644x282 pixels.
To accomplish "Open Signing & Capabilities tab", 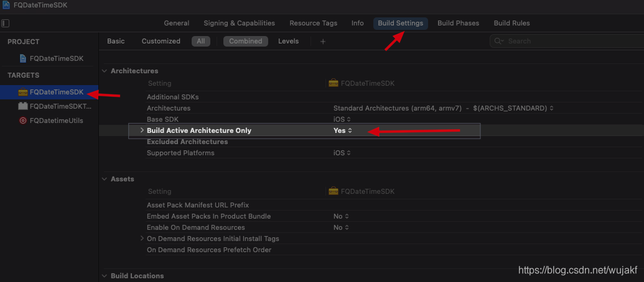I will coord(240,24).
